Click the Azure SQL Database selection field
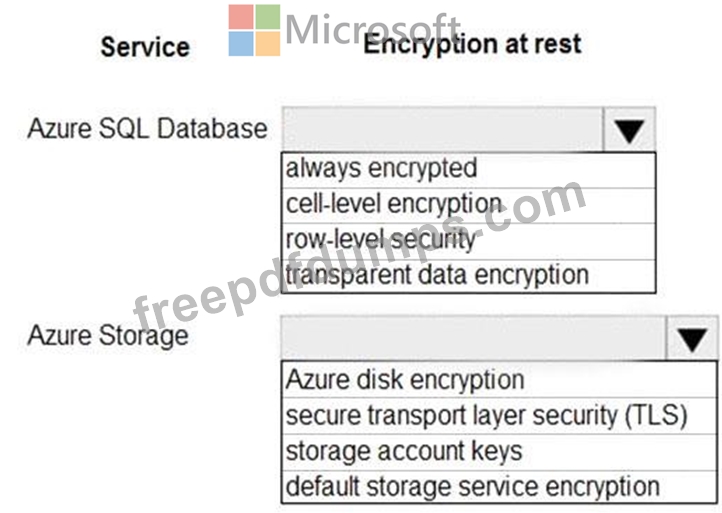The height and width of the screenshot is (513, 722). click(x=442, y=130)
